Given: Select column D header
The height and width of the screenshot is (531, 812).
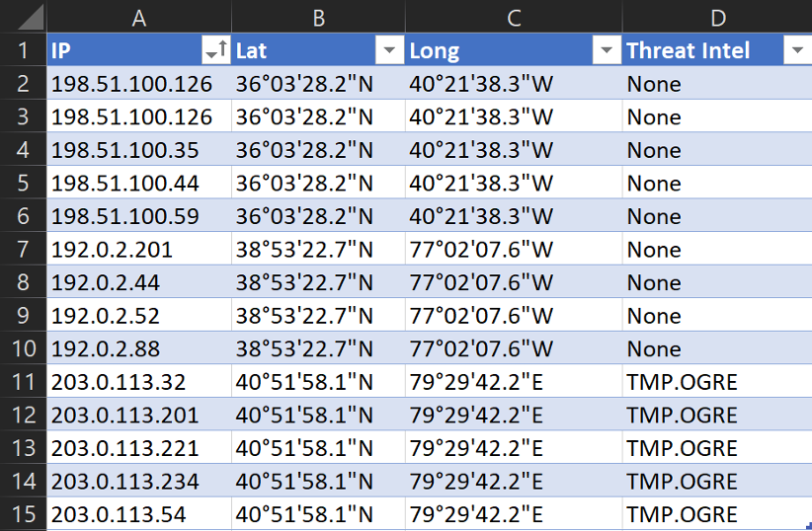Looking at the screenshot, I should click(x=717, y=17).
